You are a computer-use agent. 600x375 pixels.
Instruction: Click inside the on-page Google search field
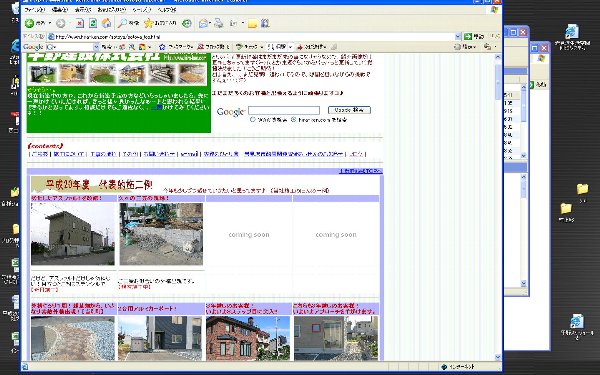click(x=284, y=110)
